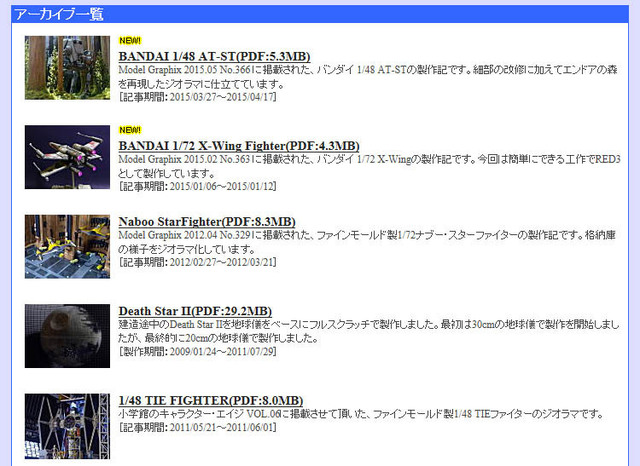Click the Naboo StarFighter hangar thumbnail

(67, 246)
